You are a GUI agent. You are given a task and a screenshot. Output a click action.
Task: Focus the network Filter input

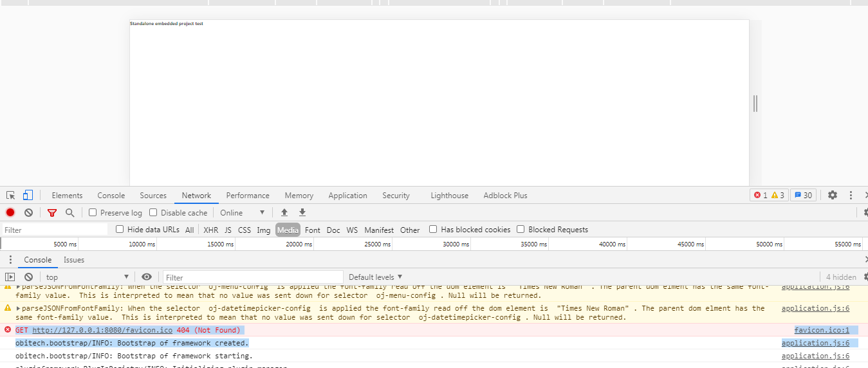[x=55, y=230]
